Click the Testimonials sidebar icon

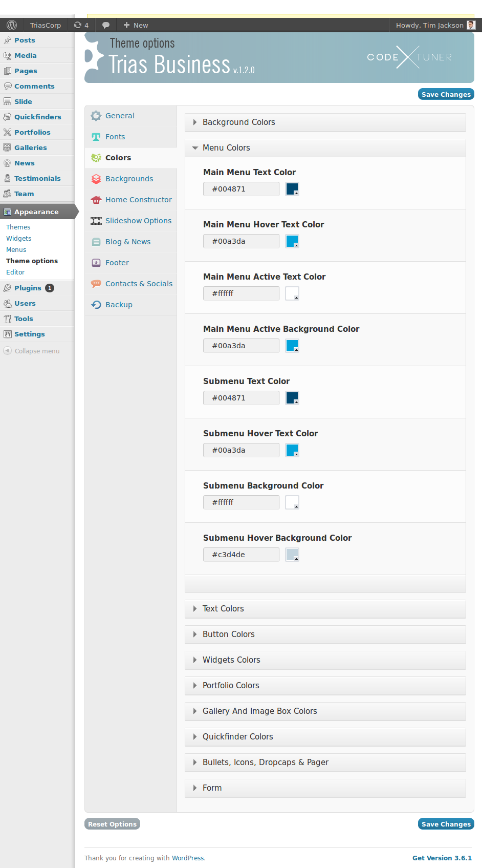coord(8,178)
